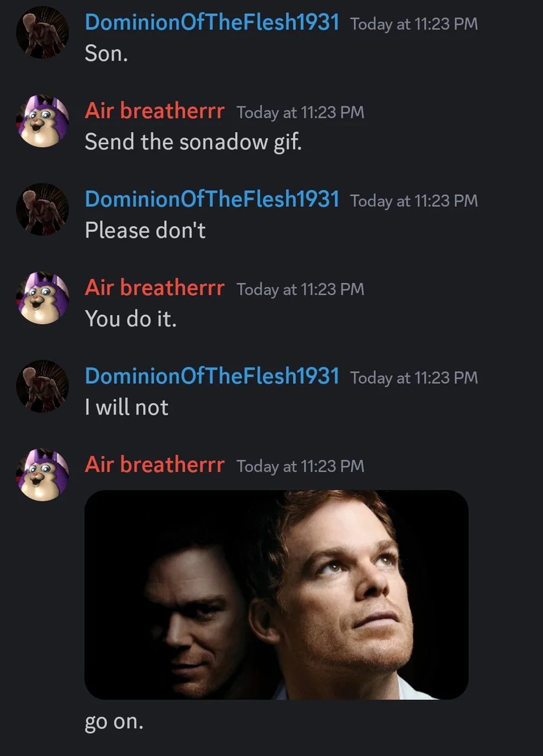543x756 pixels.
Task: Click DominionOfTheFlesh1931's avatar beside the "Son." message
Action: coord(42,33)
